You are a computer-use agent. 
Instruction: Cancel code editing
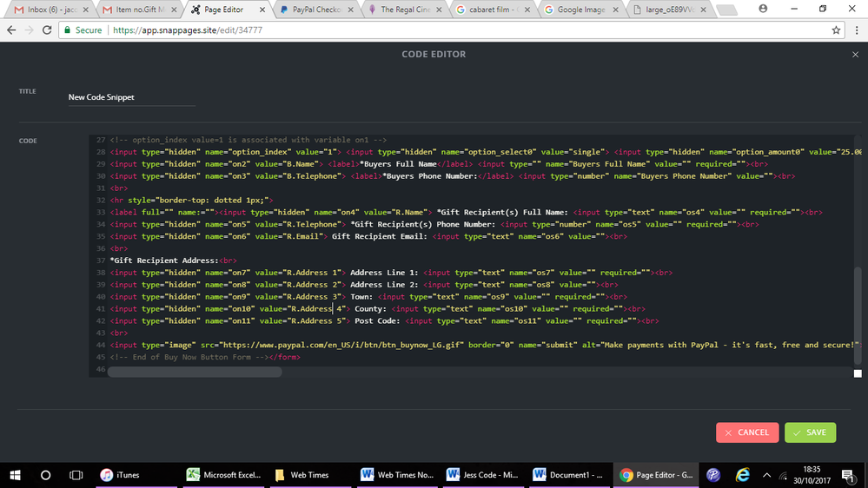746,432
